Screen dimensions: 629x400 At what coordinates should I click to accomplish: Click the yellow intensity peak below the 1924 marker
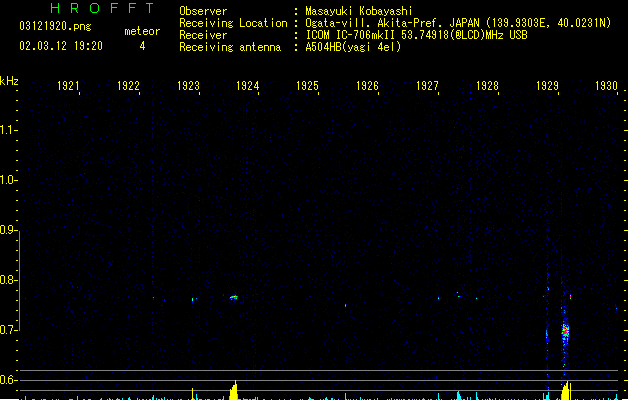click(233, 390)
